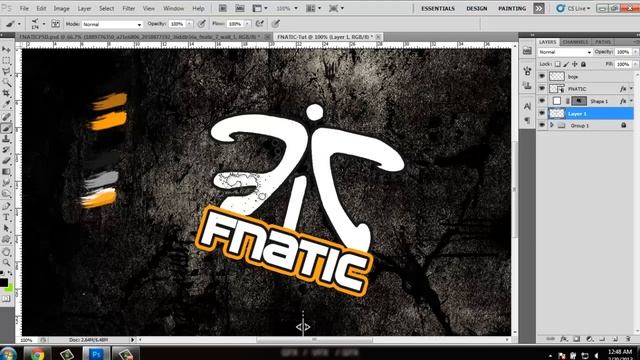Select the Move tool
The height and width of the screenshot is (360, 640).
pyautogui.click(x=6, y=50)
